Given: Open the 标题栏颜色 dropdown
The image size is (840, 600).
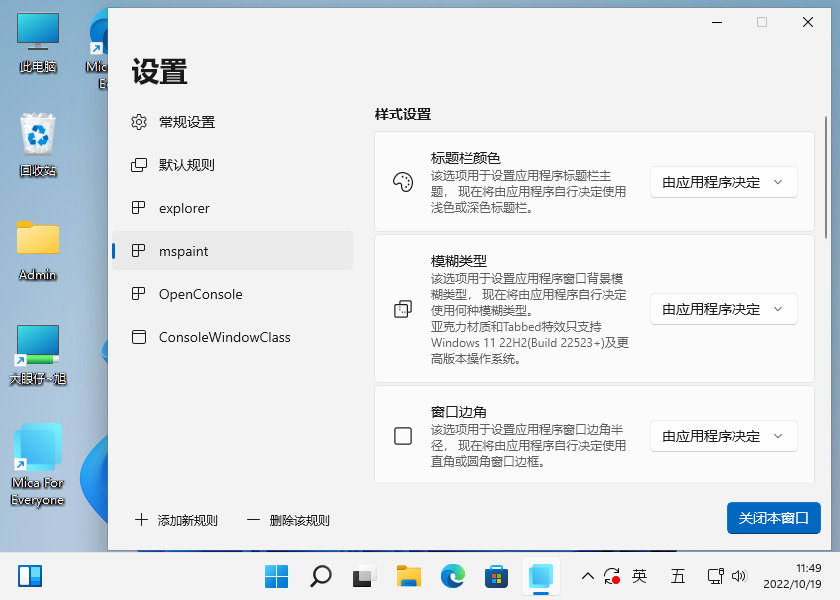Looking at the screenshot, I should pos(723,182).
